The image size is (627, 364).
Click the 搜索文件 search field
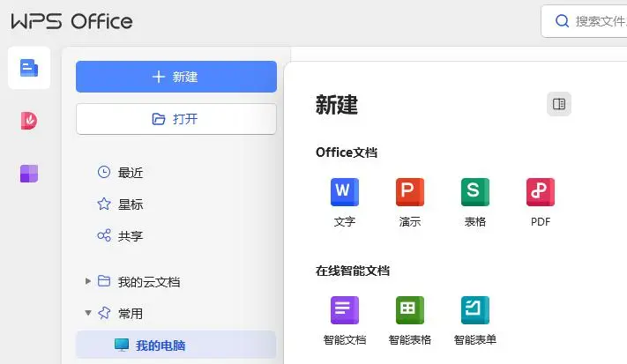coord(584,21)
